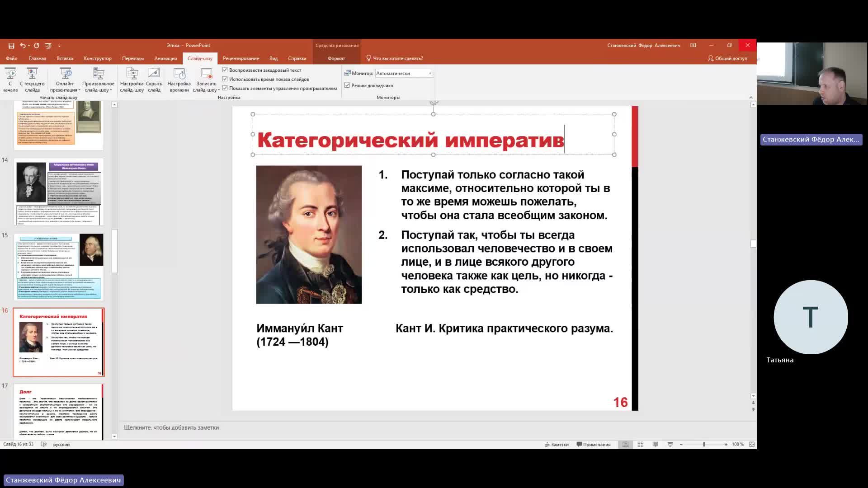The height and width of the screenshot is (488, 868).
Task: Undo the last action in quick access toolbar
Action: [x=23, y=46]
